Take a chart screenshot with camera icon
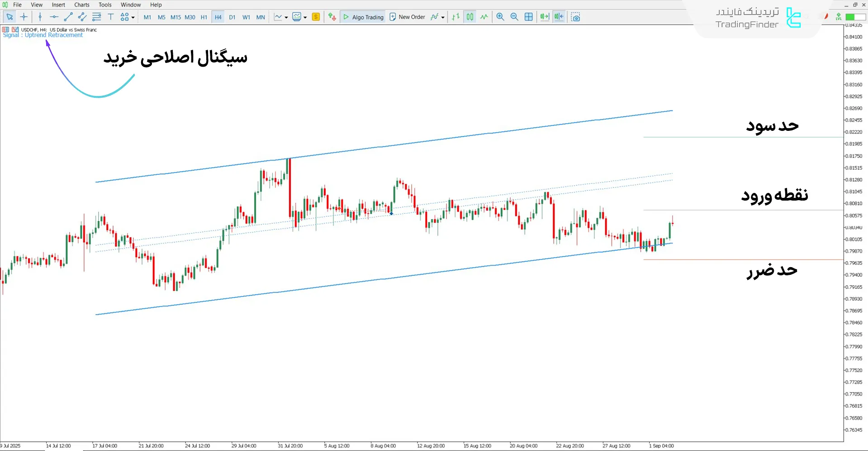This screenshot has width=868, height=451. pyautogui.click(x=575, y=17)
